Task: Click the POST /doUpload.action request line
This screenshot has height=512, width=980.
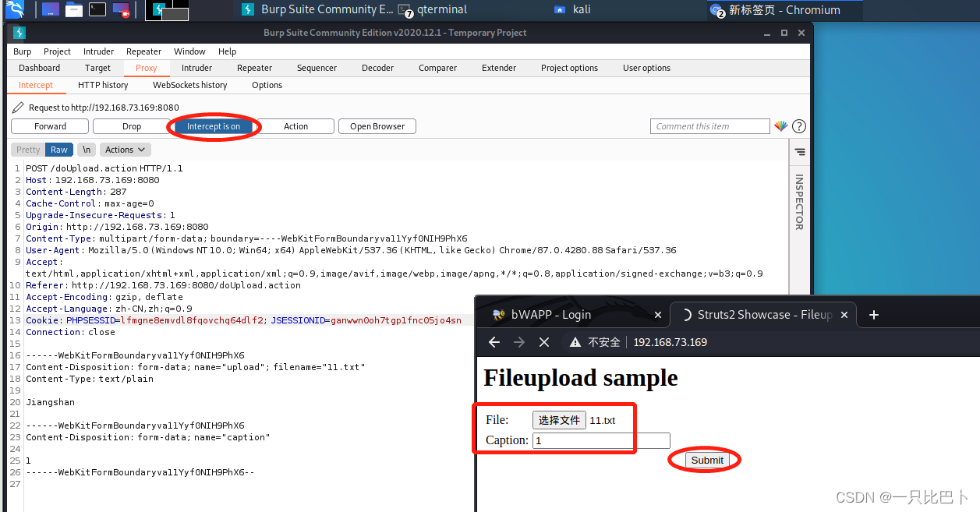Action: tap(104, 168)
